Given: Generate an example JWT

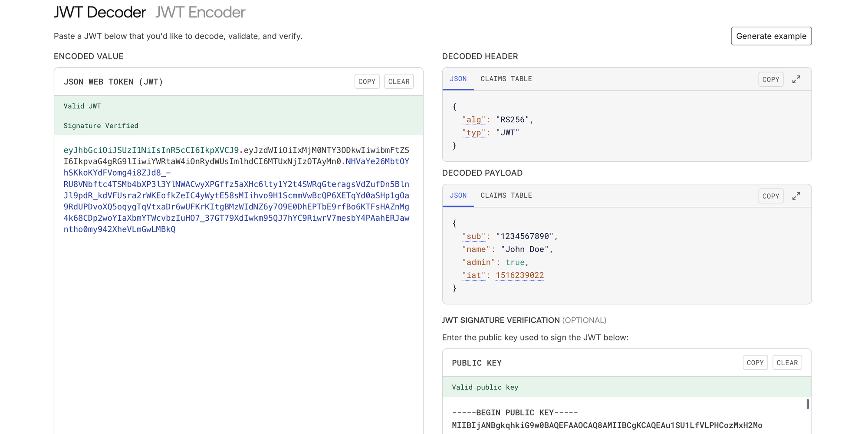Looking at the screenshot, I should (x=771, y=36).
